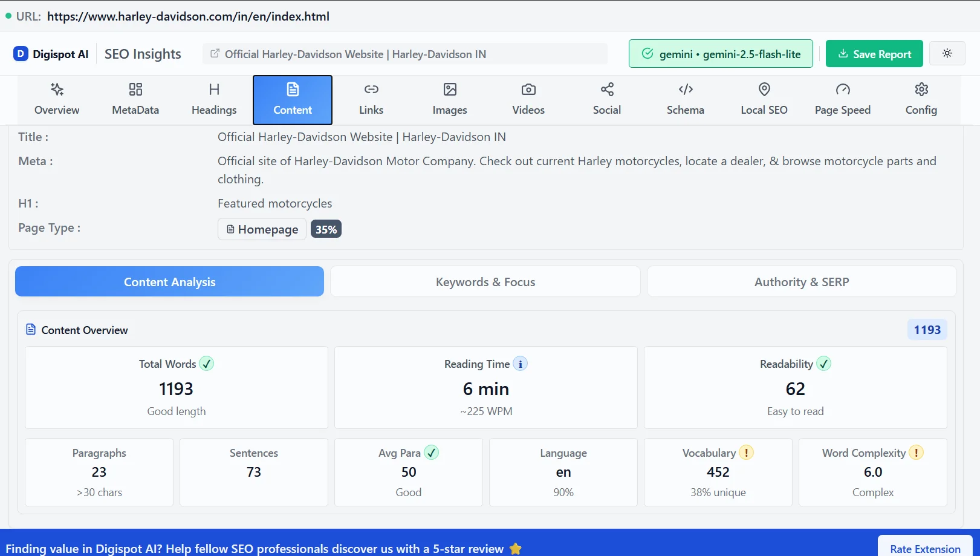Image resolution: width=980 pixels, height=556 pixels.
Task: Click the download icon in Save Report
Action: (x=843, y=54)
